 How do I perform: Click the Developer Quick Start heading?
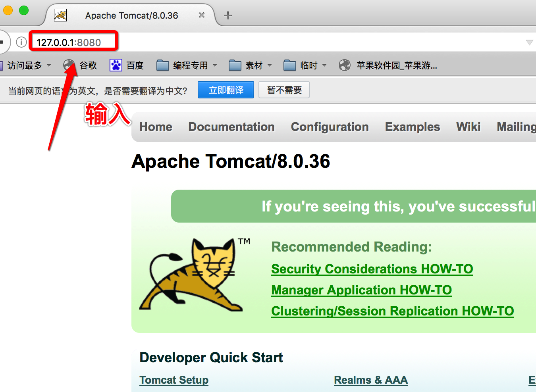(x=211, y=357)
